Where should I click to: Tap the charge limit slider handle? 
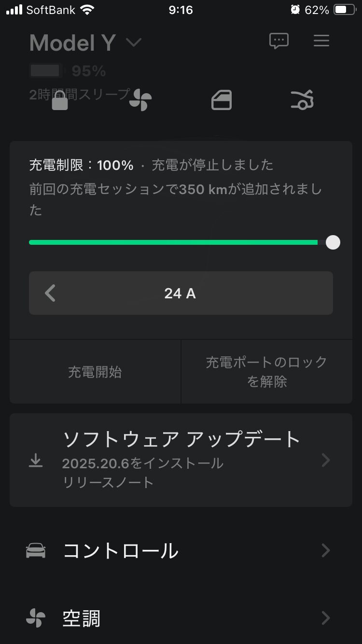click(x=333, y=242)
